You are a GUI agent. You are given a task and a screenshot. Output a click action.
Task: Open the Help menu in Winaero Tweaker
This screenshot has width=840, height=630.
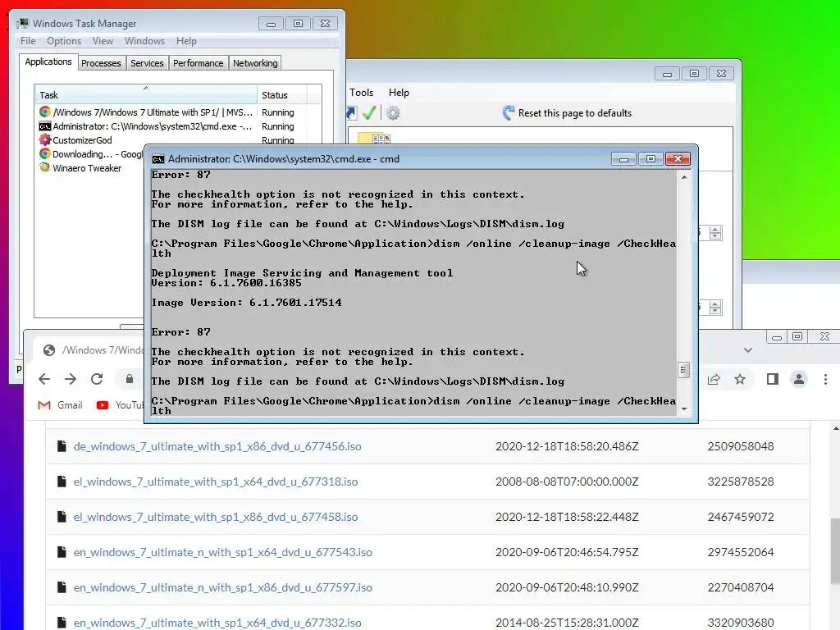point(399,93)
